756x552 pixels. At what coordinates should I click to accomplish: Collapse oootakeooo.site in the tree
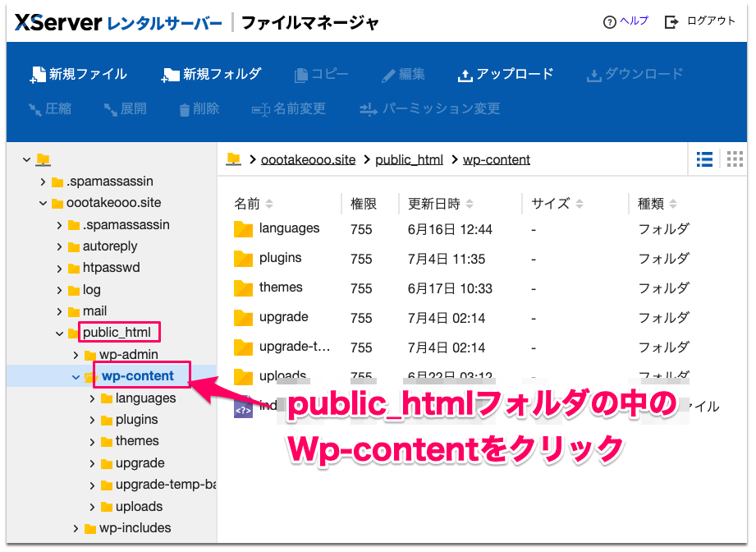(x=43, y=203)
